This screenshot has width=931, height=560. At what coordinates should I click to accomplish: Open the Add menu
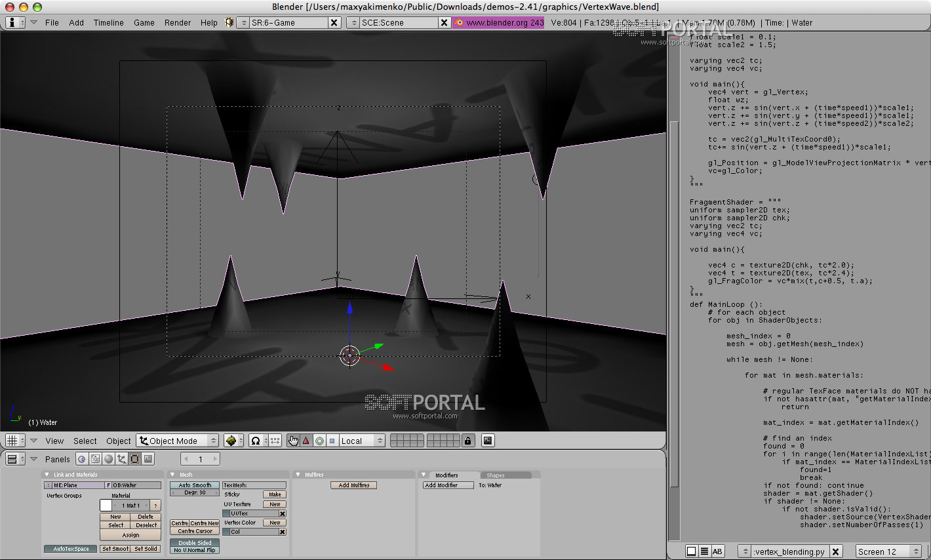(77, 22)
